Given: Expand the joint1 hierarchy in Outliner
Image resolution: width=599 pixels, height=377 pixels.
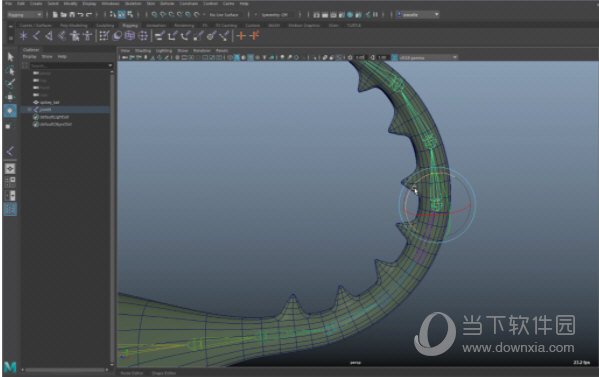Looking at the screenshot, I should (29, 110).
